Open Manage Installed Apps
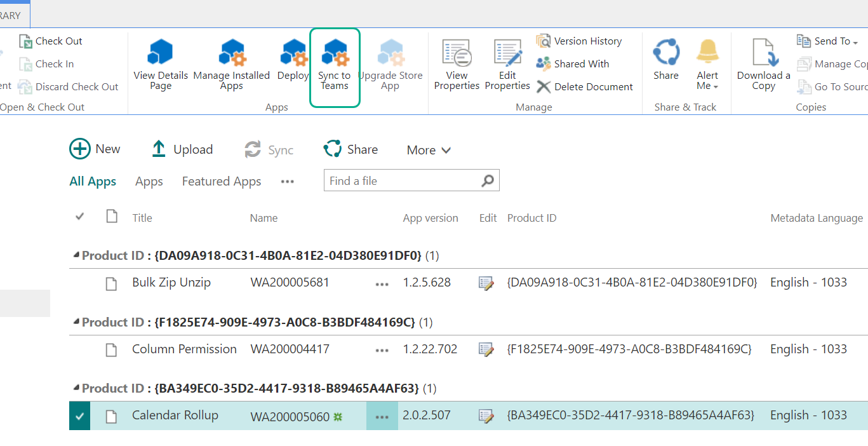Image resolution: width=868 pixels, height=446 pixels. pos(232,64)
